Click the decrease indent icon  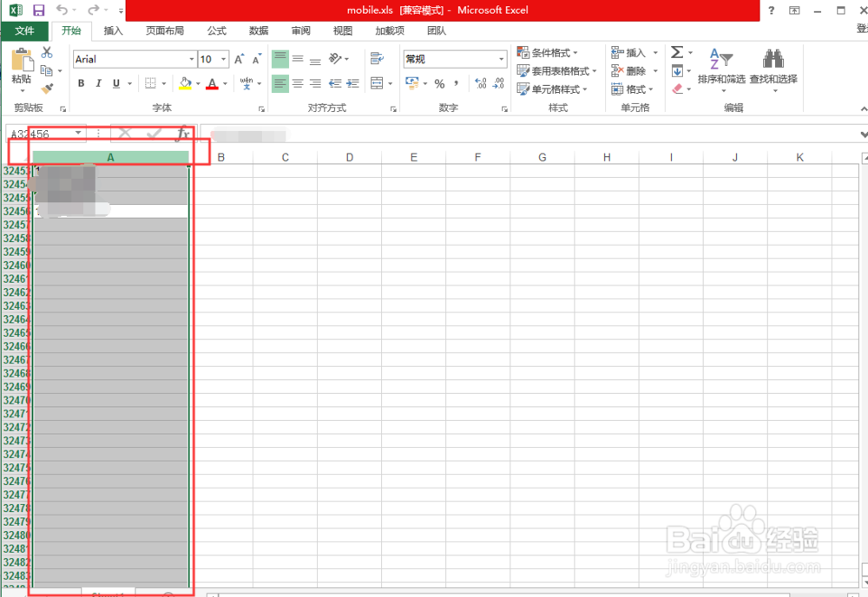point(335,83)
